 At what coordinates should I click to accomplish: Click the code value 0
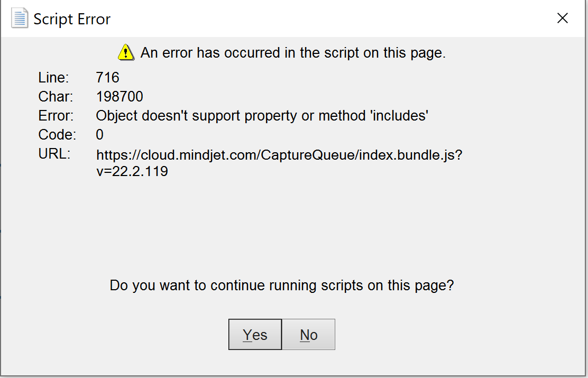pyautogui.click(x=100, y=135)
